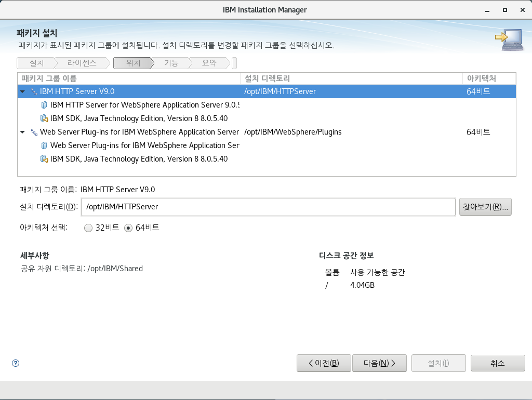This screenshot has height=400, width=532.
Task: Click the 64비트 cell in the Web Server Plug-ins row
Action: click(x=478, y=132)
